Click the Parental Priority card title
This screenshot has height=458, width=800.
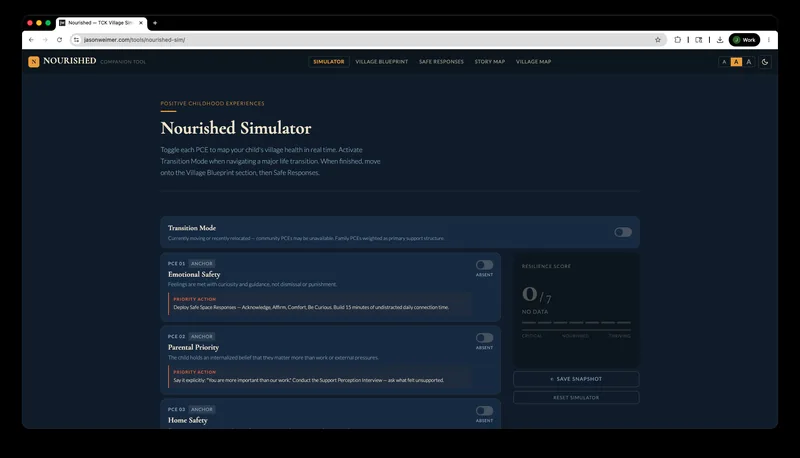tap(193, 347)
